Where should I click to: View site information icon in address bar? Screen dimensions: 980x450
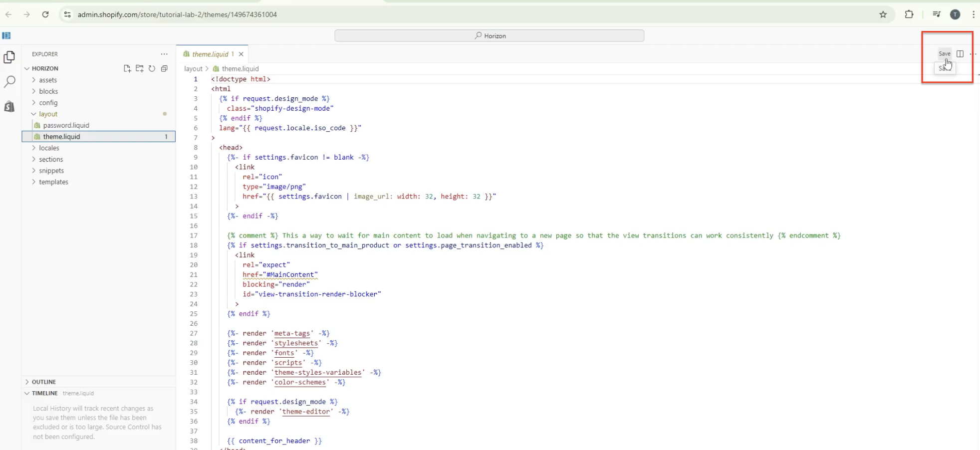(67, 14)
